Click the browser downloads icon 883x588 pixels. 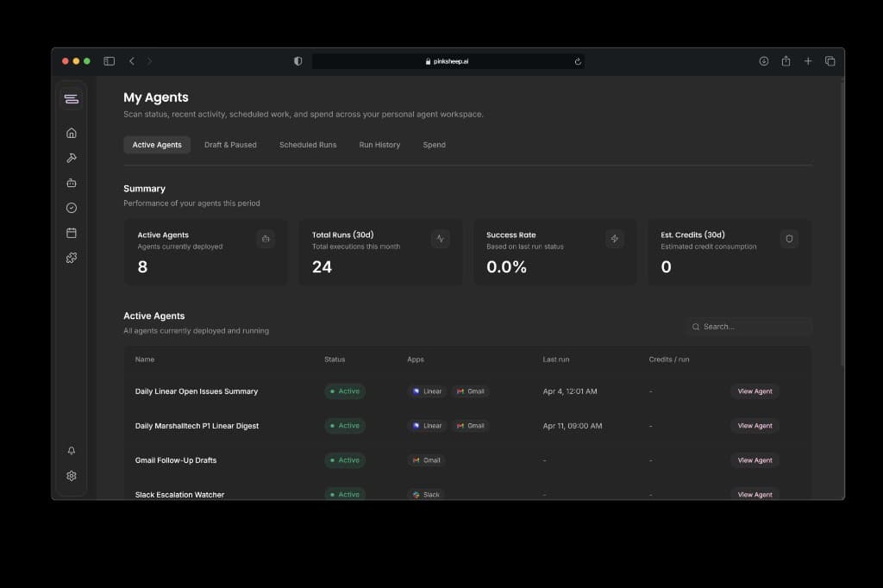point(764,61)
